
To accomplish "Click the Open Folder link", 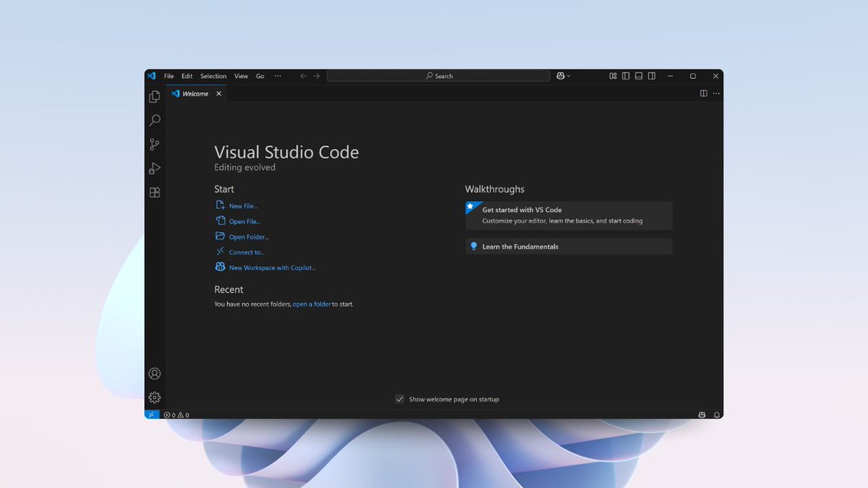I will tap(249, 236).
